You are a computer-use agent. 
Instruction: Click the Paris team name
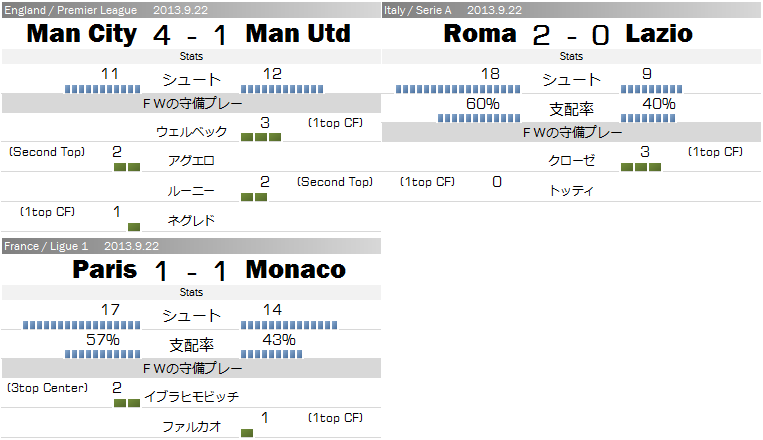coord(105,270)
